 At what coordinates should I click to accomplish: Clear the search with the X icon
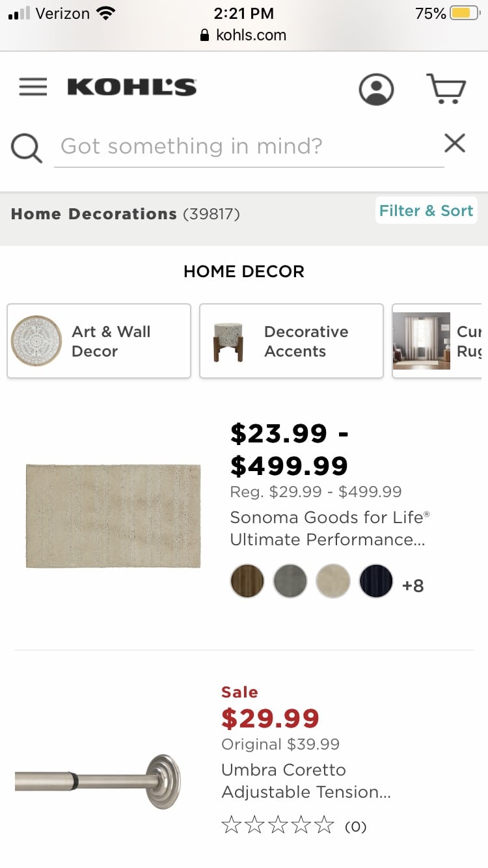tap(455, 143)
